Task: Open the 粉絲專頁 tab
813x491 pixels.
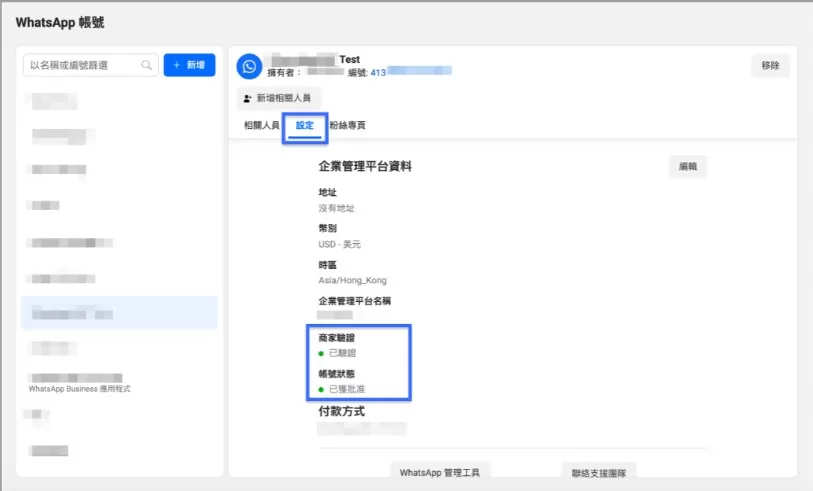Action: [347, 126]
